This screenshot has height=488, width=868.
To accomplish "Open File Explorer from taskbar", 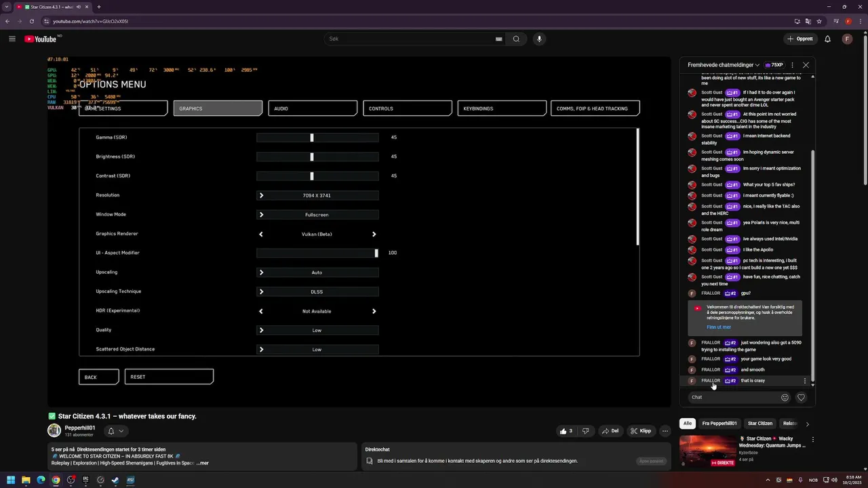I will (x=26, y=481).
